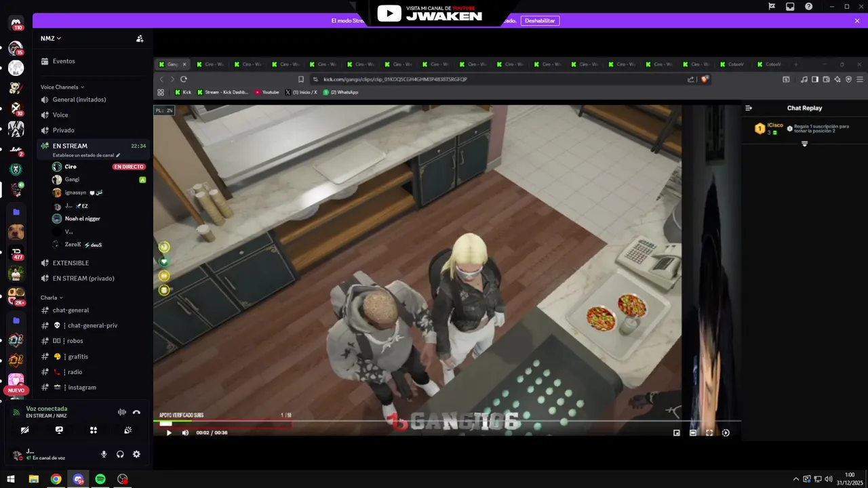This screenshot has width=868, height=488.
Task: Play the Kick clip video
Action: pos(169,432)
